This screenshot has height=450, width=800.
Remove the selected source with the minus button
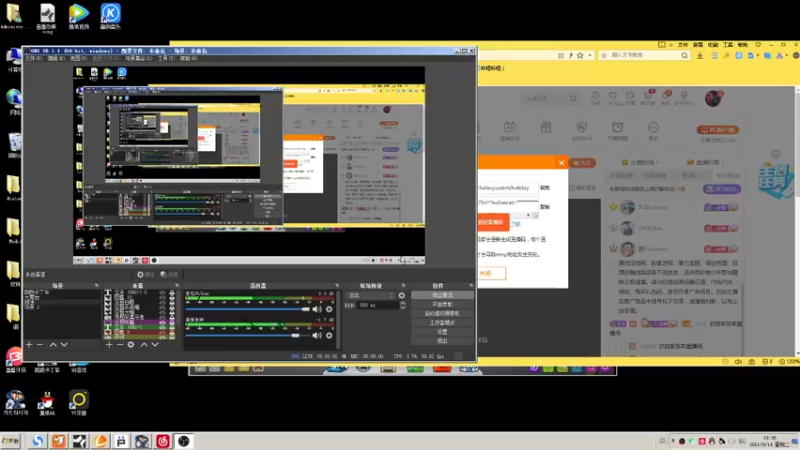(x=120, y=345)
